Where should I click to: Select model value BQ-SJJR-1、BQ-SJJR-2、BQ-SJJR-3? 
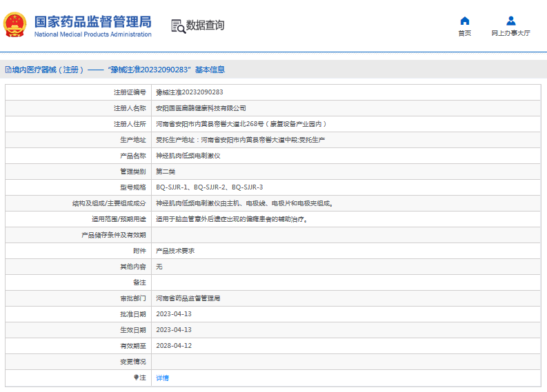(209, 187)
